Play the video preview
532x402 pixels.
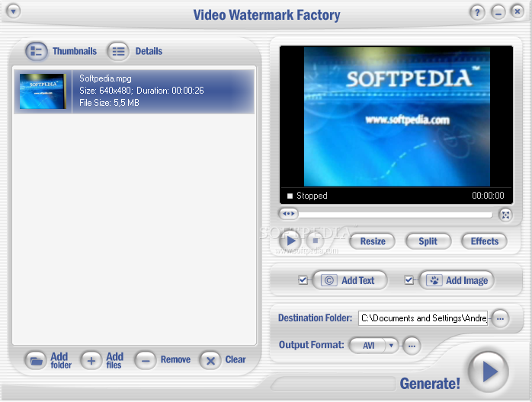(x=290, y=241)
